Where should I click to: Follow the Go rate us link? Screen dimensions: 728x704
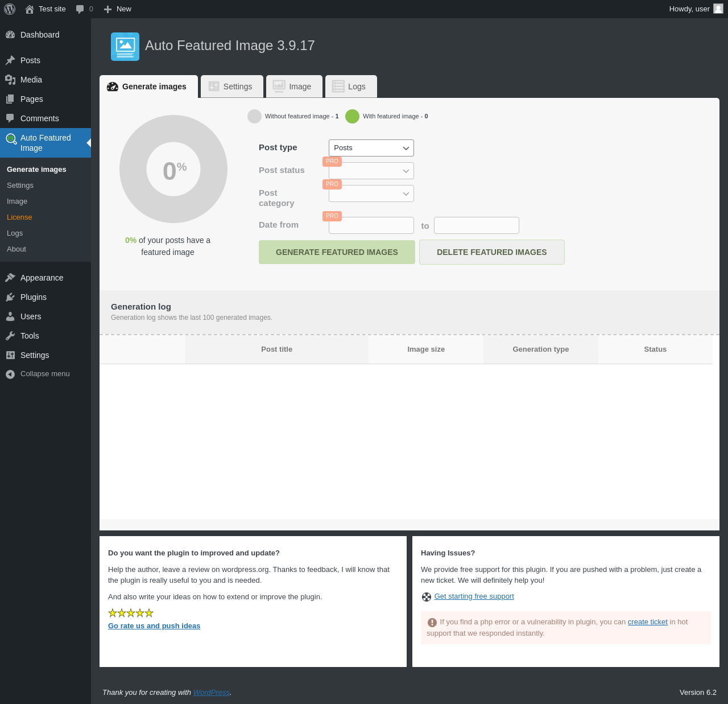point(154,626)
